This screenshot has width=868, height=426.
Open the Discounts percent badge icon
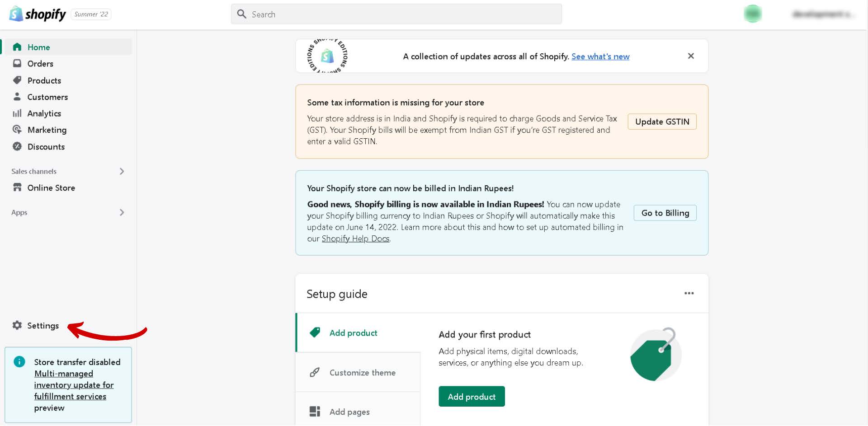[x=17, y=146]
